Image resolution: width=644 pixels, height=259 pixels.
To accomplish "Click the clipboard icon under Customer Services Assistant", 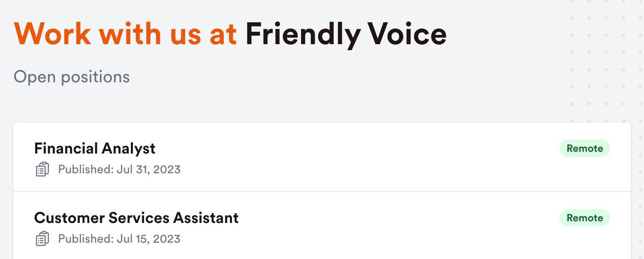I will (42, 239).
